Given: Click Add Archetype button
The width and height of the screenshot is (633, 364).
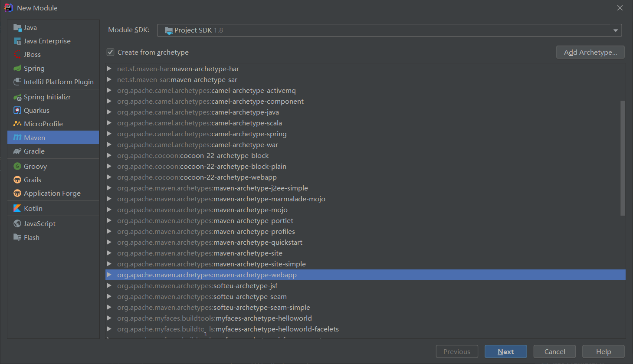Looking at the screenshot, I should pos(590,52).
